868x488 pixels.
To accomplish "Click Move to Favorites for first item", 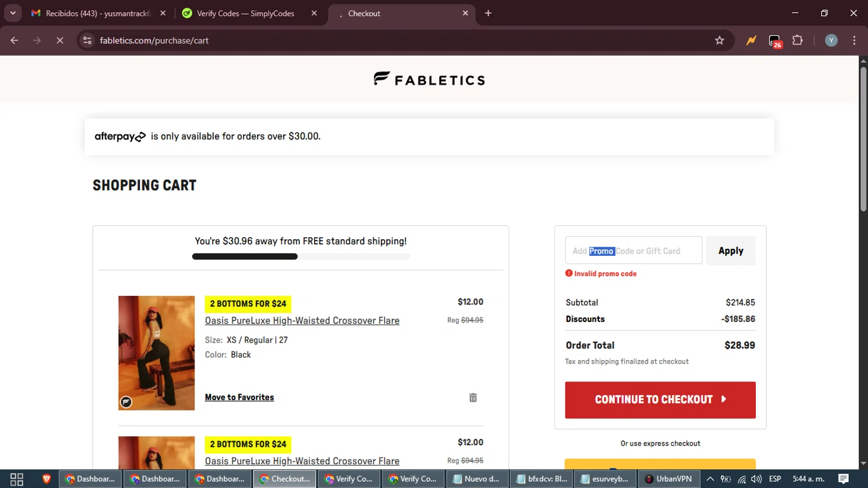I will pos(240,397).
